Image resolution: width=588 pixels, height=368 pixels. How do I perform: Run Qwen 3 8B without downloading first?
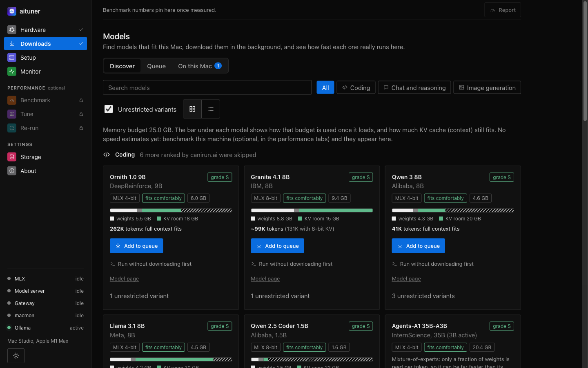433,264
